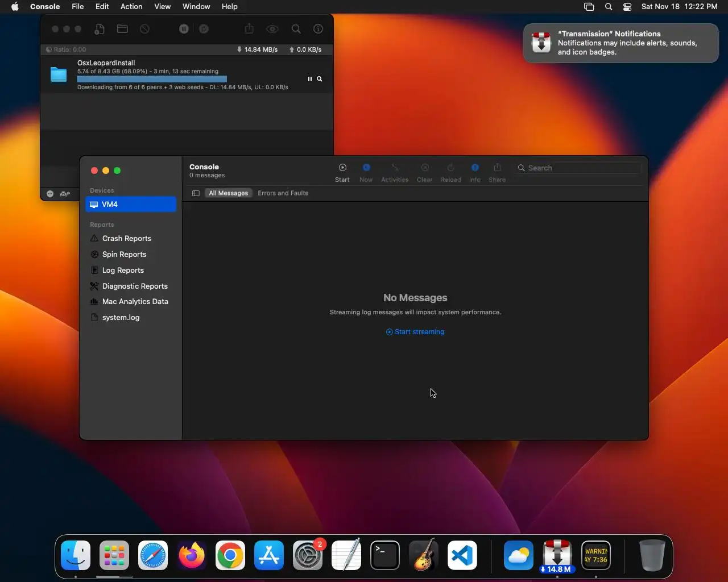The width and height of the screenshot is (728, 582).
Task: Reveal OsxLeopardInstall in Finder via magnifier
Action: click(320, 79)
